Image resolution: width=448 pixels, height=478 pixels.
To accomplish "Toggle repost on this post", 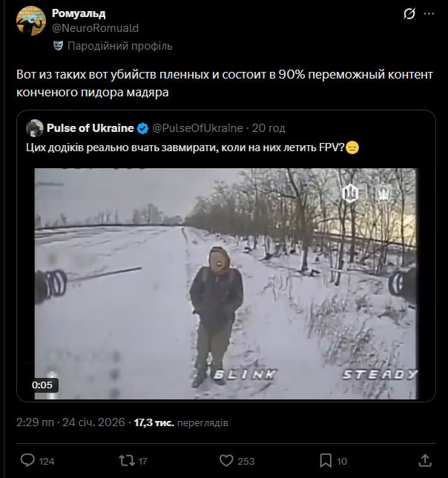I will pyautogui.click(x=126, y=460).
